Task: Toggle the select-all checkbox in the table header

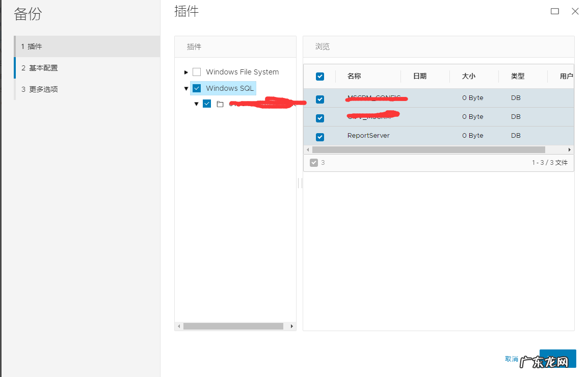Action: 320,76
